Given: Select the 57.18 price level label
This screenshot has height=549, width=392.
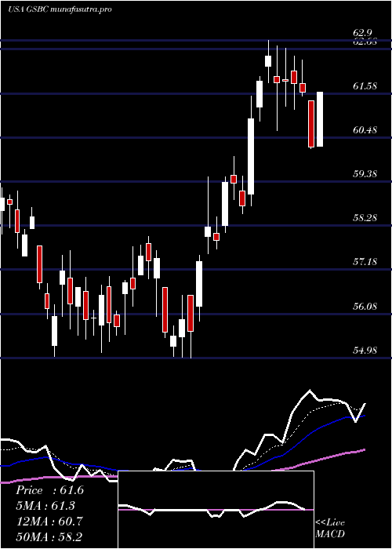Looking at the screenshot, I should click(365, 261).
